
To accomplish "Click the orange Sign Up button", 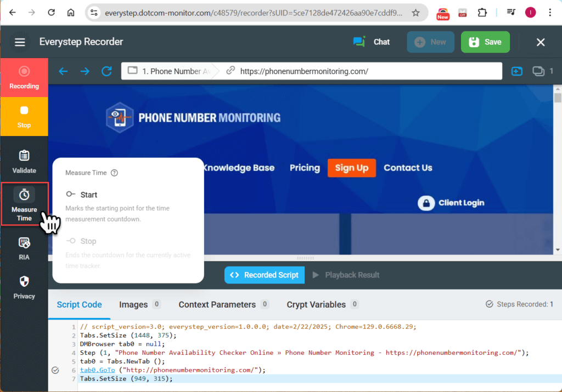I will tap(351, 168).
